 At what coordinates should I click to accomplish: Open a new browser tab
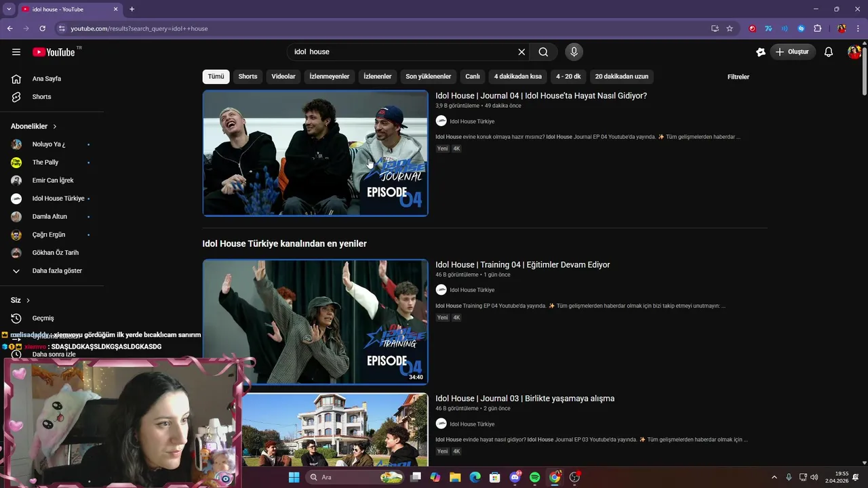click(132, 9)
